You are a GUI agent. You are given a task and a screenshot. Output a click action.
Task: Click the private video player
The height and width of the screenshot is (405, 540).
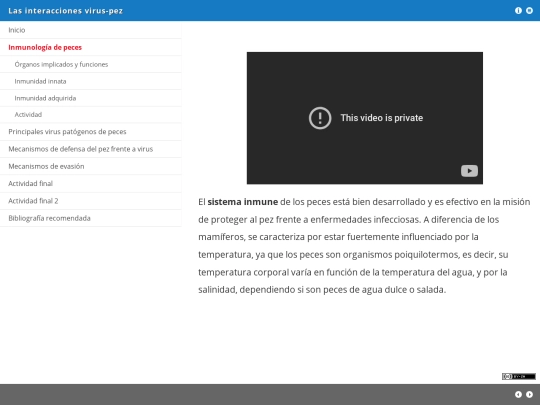(x=365, y=118)
